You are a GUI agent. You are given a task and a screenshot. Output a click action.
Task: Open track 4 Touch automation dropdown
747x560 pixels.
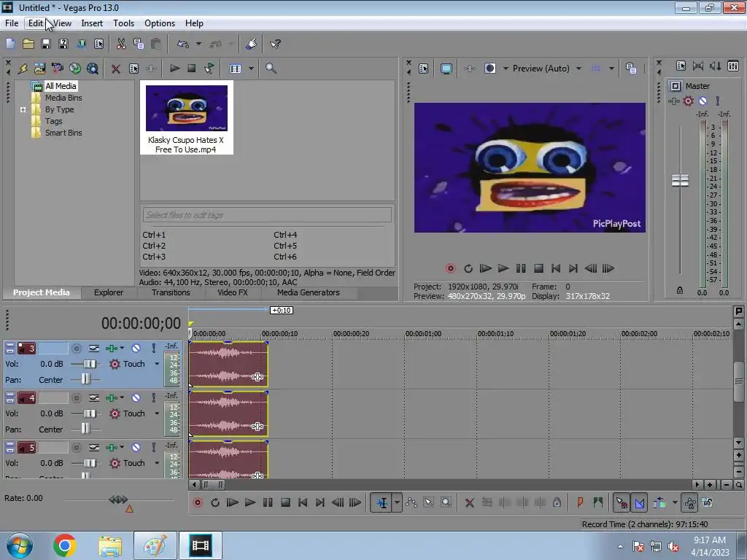tap(157, 413)
